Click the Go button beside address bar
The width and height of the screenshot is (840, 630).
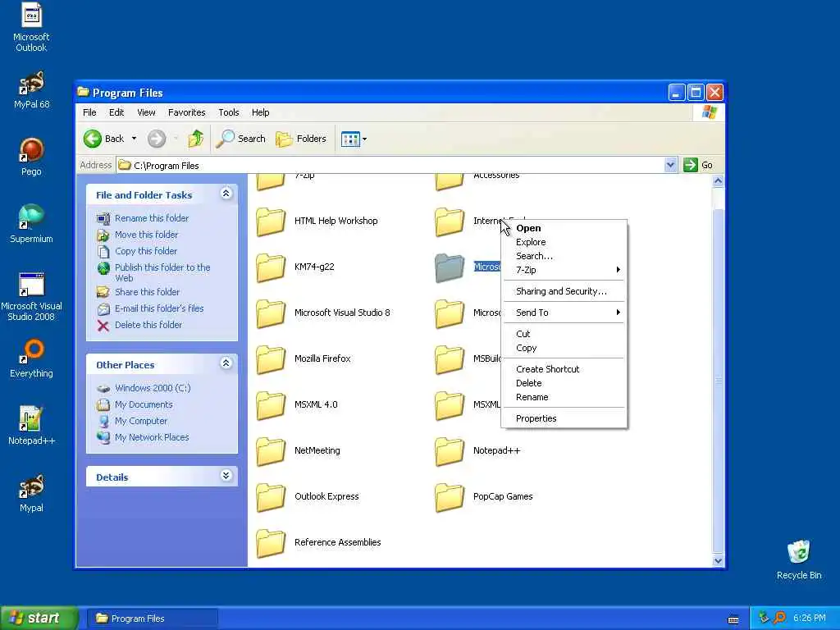[699, 165]
